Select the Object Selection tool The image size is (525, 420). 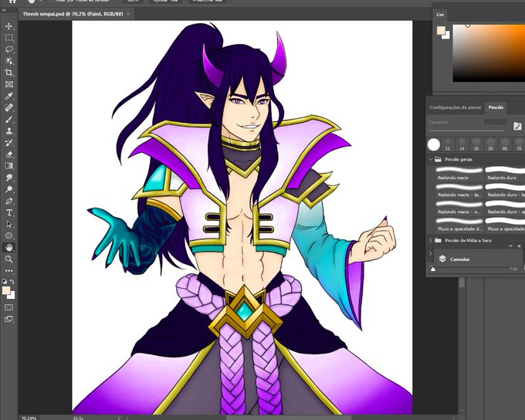tap(9, 61)
